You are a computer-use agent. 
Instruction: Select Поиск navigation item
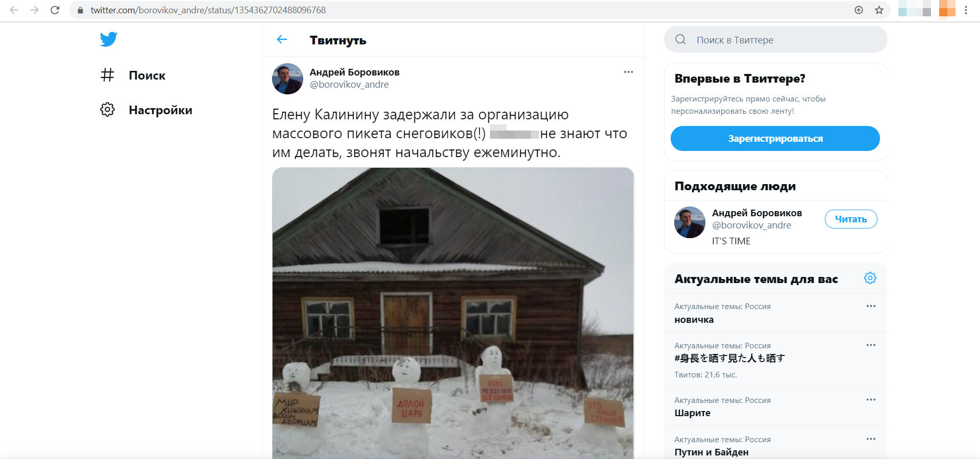tap(147, 75)
